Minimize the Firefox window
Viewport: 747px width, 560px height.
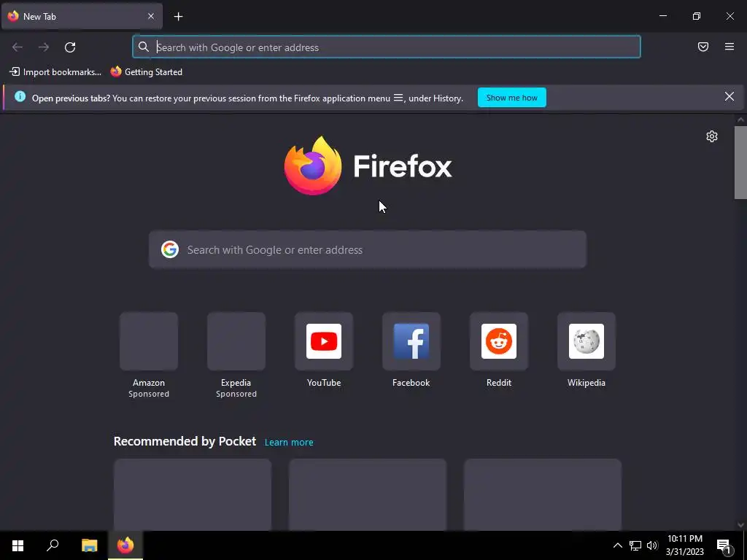pos(662,16)
